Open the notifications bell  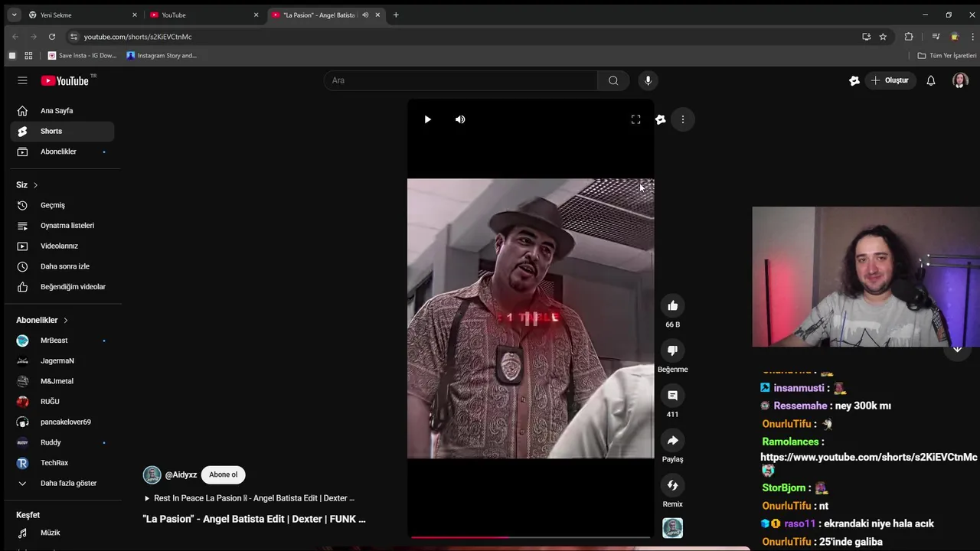click(931, 80)
